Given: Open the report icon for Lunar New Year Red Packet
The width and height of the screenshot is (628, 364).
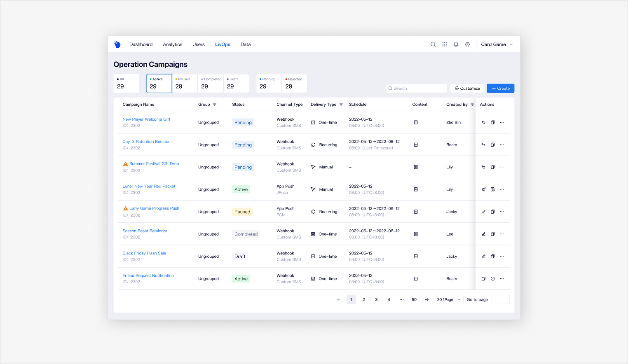Looking at the screenshot, I should pos(492,189).
